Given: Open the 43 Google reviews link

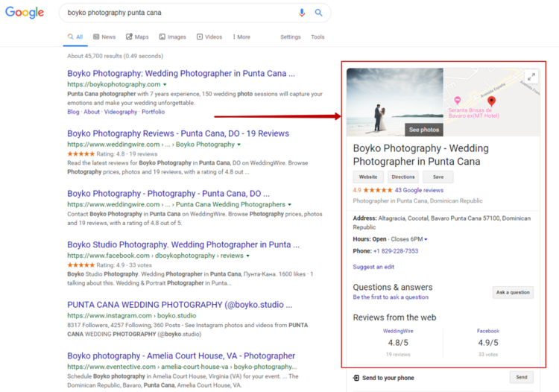Looking at the screenshot, I should pos(419,190).
